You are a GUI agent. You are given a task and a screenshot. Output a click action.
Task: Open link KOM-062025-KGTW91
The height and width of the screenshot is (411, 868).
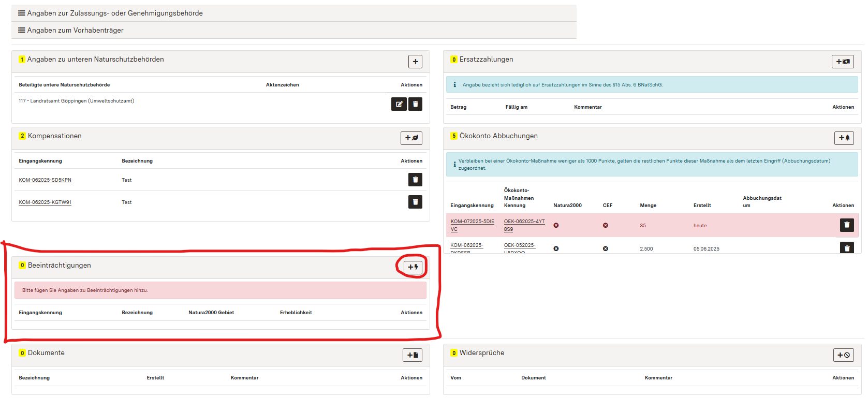(45, 202)
